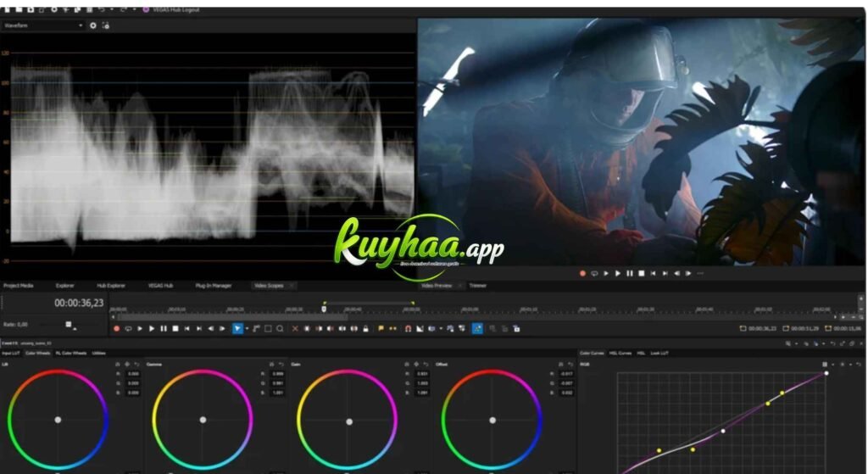Click play in preview transport
The height and width of the screenshot is (474, 868).
point(618,274)
